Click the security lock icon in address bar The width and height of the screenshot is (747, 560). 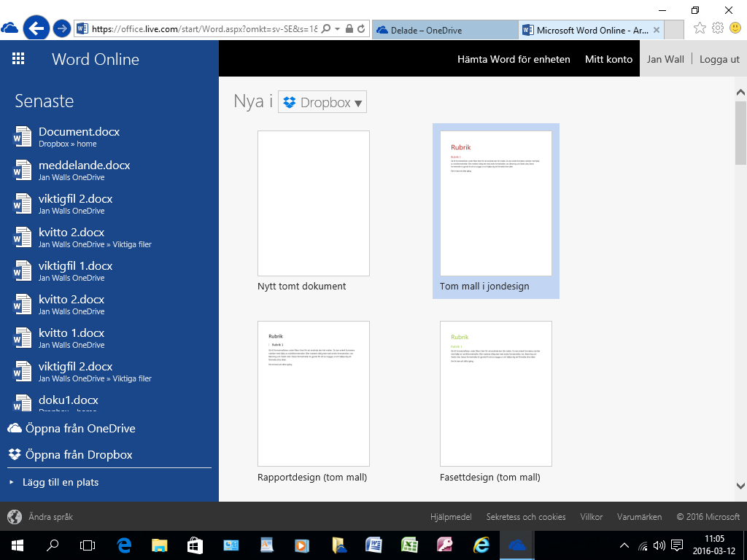click(349, 29)
